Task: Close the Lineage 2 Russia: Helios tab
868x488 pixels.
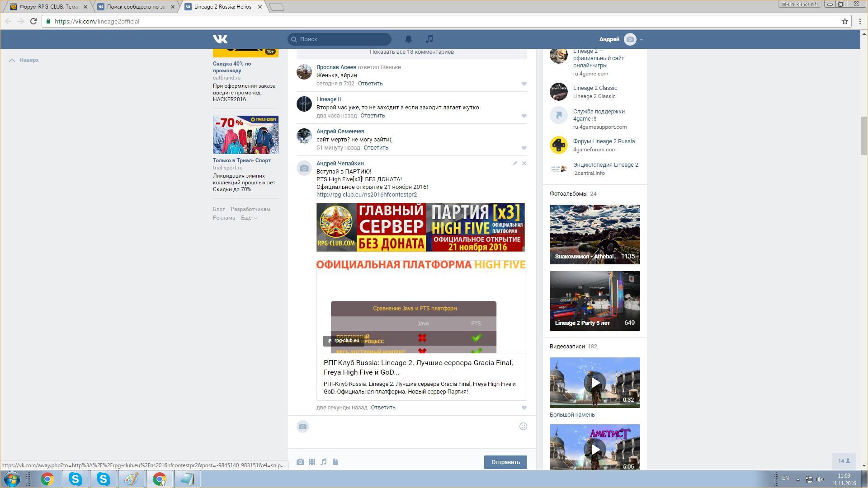Action: click(x=260, y=7)
